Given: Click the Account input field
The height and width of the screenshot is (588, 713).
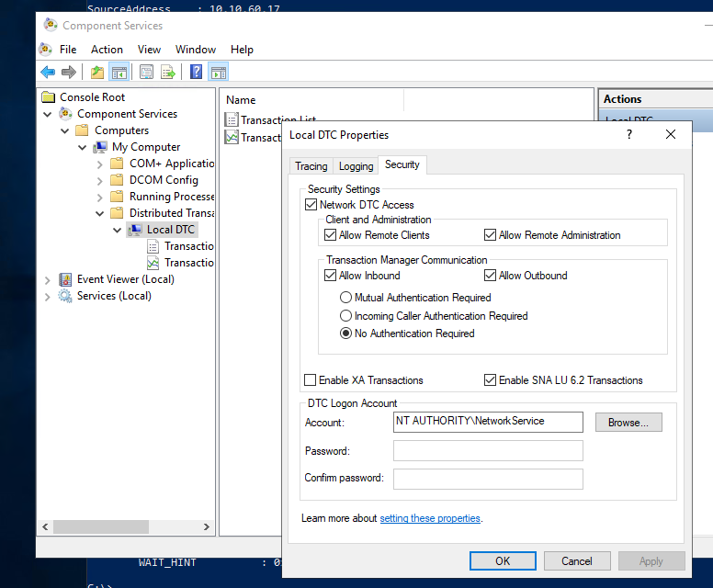Looking at the screenshot, I should (488, 422).
